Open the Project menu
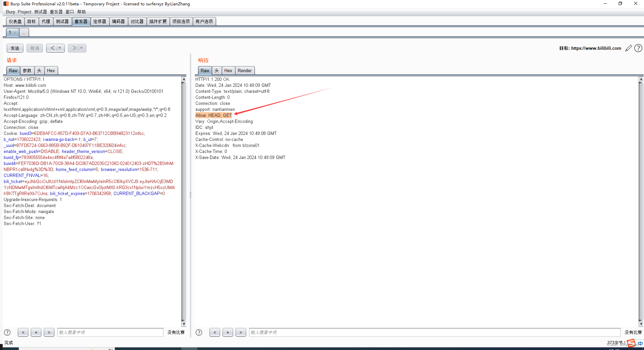The image size is (644, 350). [x=24, y=12]
